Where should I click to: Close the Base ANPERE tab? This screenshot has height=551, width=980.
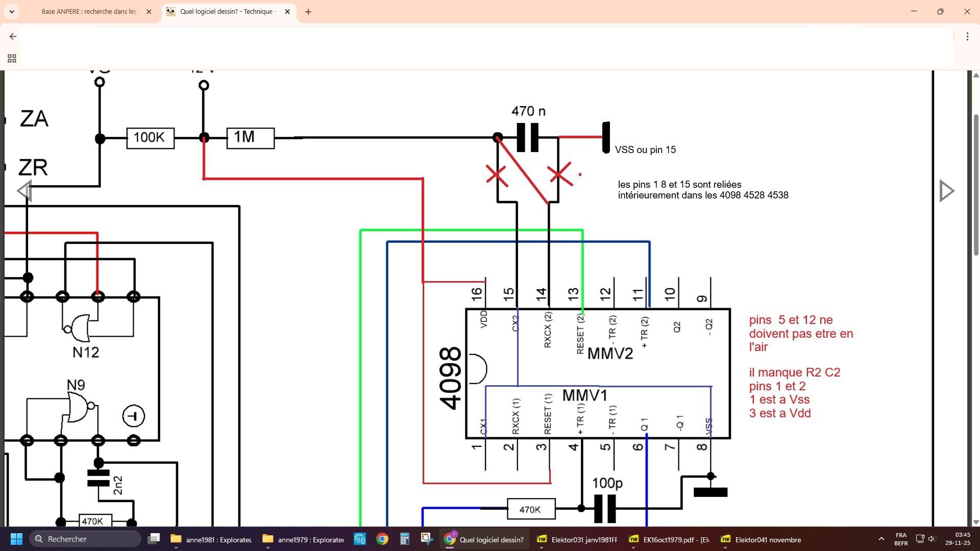pyautogui.click(x=149, y=12)
